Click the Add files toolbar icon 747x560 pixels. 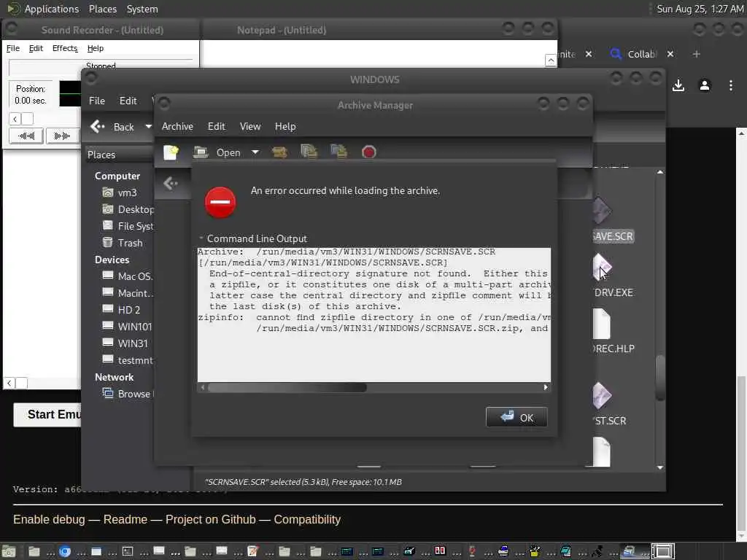(309, 152)
